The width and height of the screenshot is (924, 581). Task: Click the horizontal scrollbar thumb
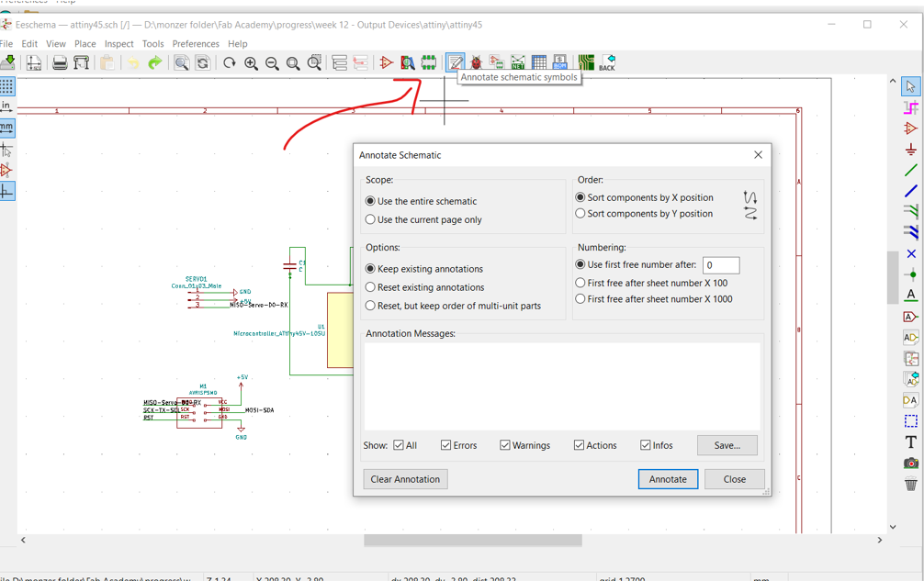473,541
